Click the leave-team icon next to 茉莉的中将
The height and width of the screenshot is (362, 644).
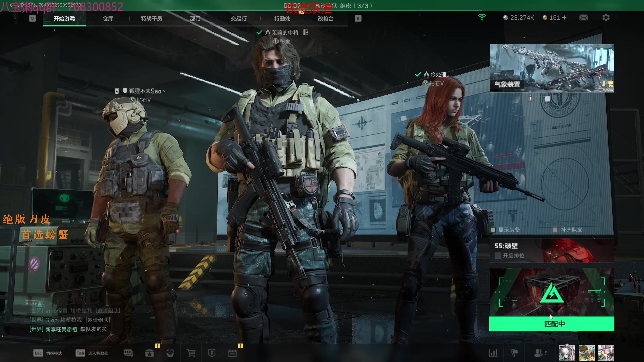point(306,32)
